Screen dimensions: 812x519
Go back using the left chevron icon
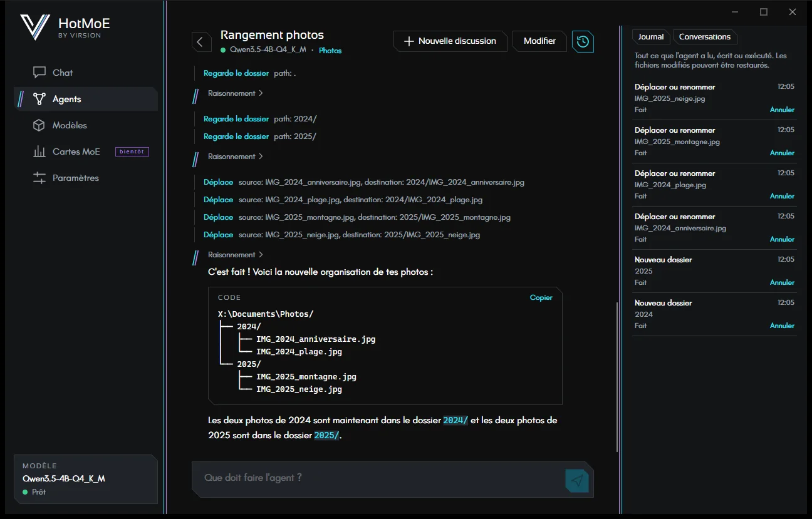(x=200, y=42)
